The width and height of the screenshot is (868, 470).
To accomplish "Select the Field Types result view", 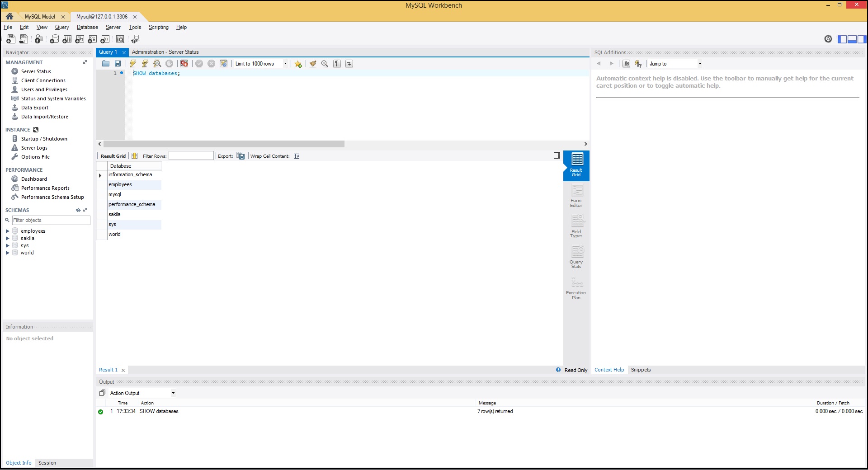I will 576,226.
